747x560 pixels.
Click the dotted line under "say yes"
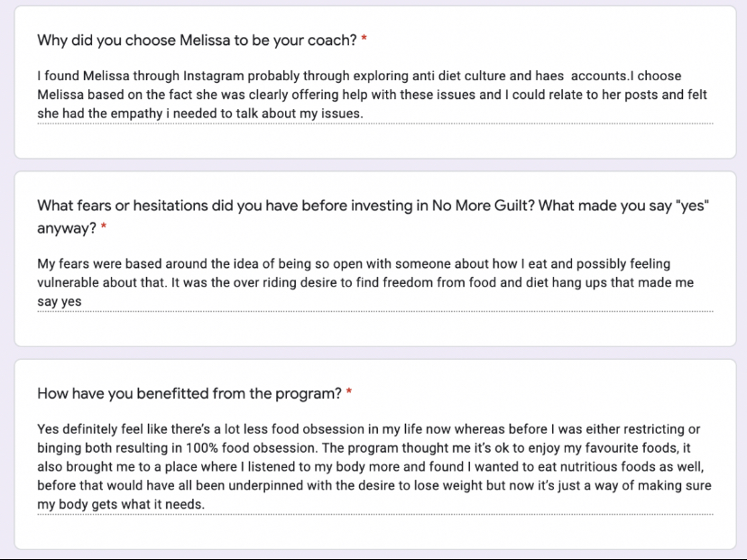tap(375, 311)
